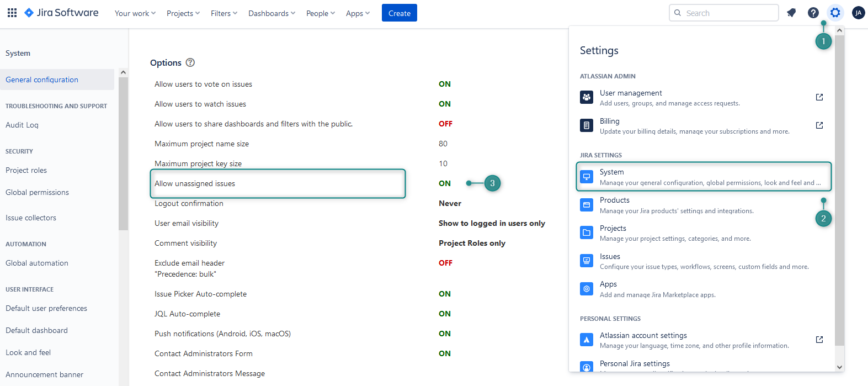Click scroll down arrow on Settings panel
The width and height of the screenshot is (868, 386).
[840, 367]
